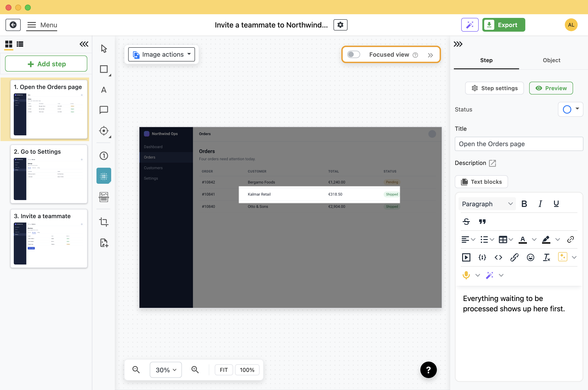Expand Focused view double chevron
The image size is (588, 390).
(x=430, y=55)
